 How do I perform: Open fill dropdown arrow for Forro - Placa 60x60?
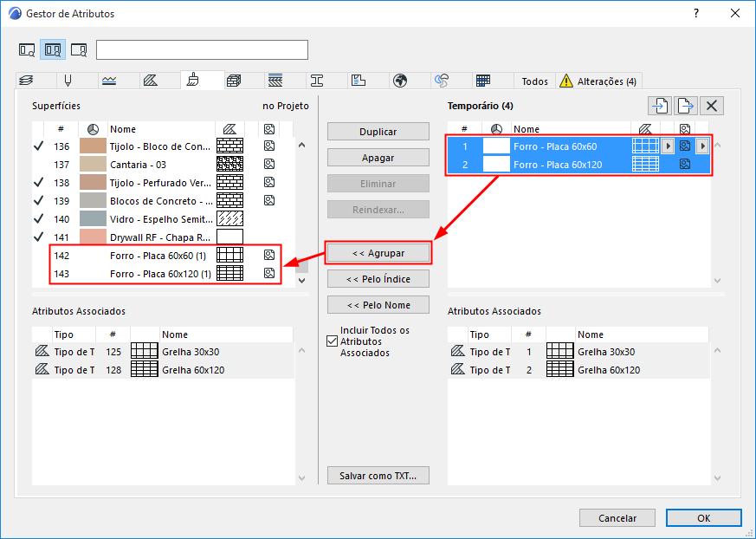[x=668, y=146]
